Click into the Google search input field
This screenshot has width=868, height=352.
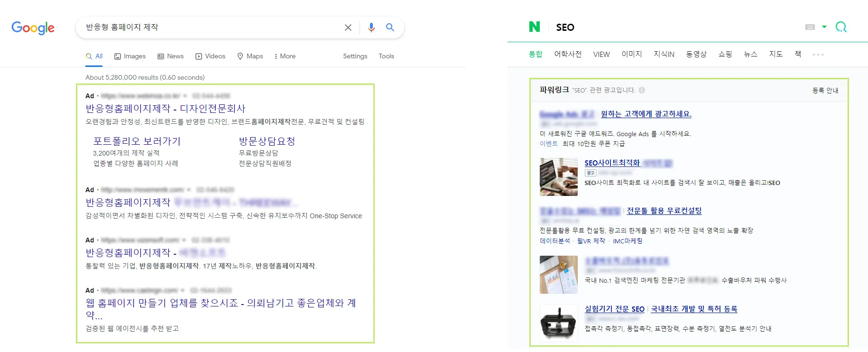(x=209, y=28)
